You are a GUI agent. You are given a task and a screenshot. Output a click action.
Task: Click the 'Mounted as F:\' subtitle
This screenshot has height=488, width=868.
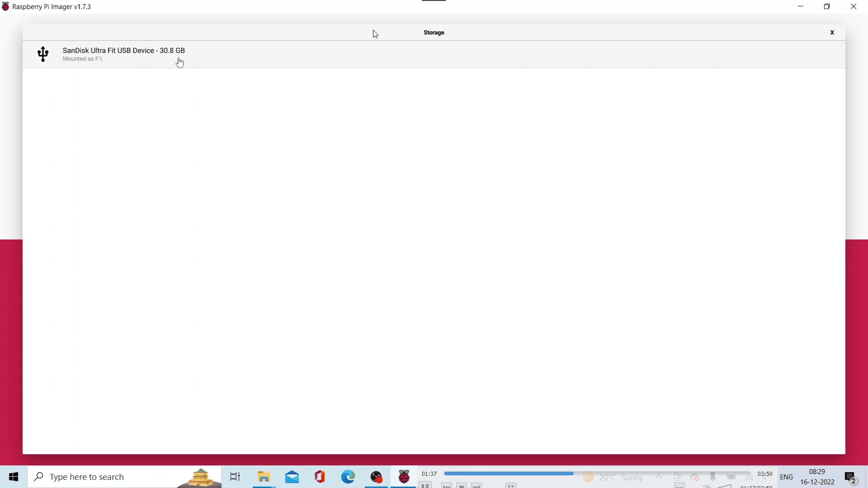83,59
